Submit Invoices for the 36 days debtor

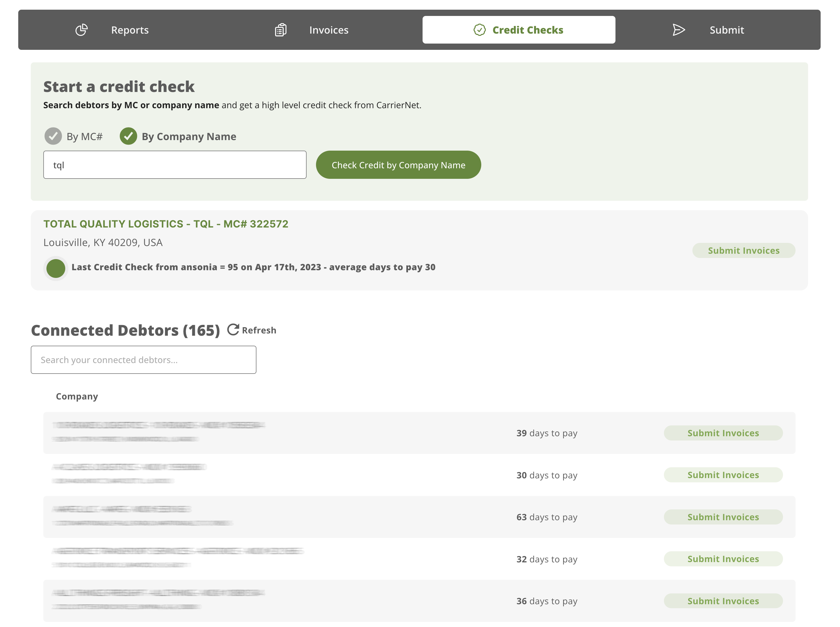723,601
